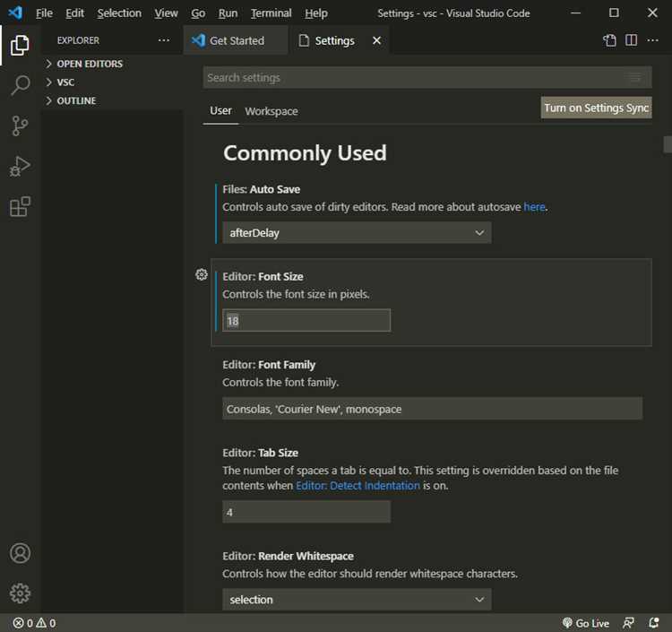Close the Settings editor tab
The height and width of the screenshot is (632, 672).
tap(376, 40)
